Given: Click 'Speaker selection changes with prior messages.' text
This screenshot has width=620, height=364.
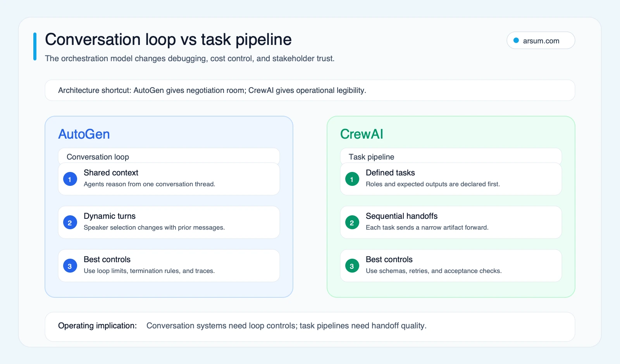Looking at the screenshot, I should pyautogui.click(x=154, y=227).
